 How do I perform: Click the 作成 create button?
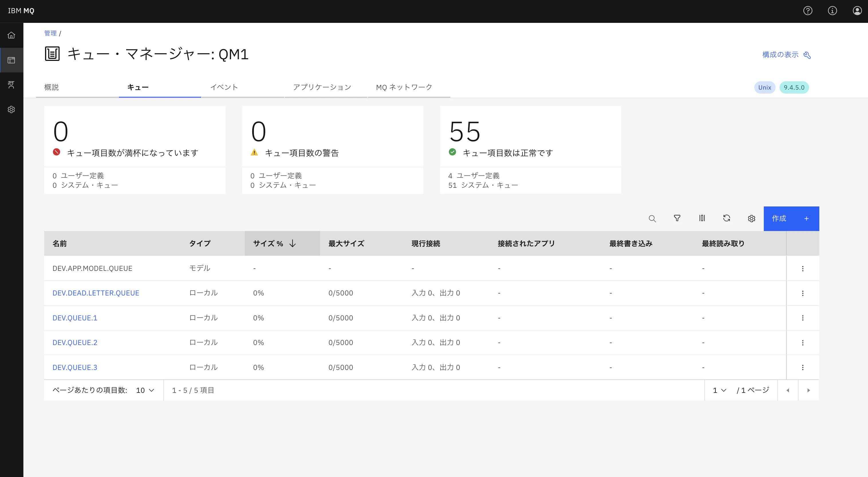(x=791, y=218)
